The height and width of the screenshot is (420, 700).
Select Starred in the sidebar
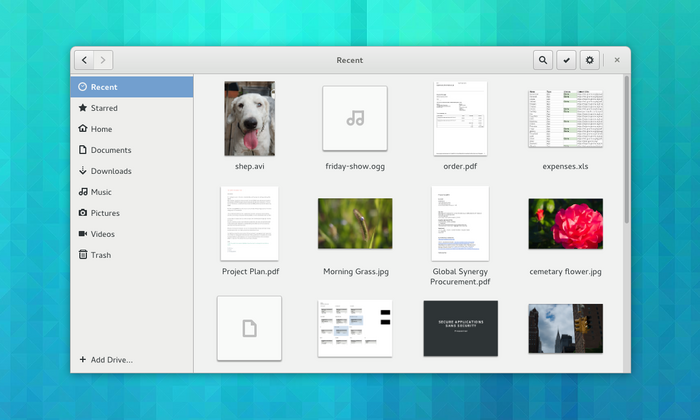tap(103, 108)
